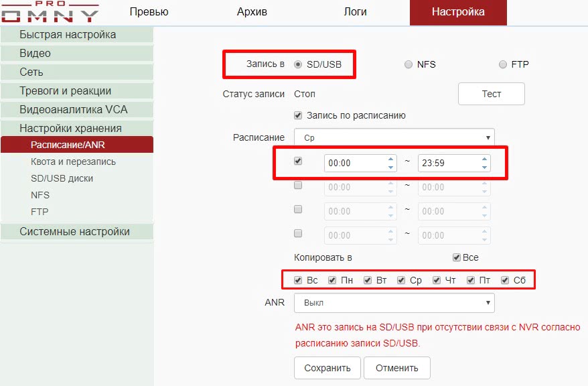
Task: Open the Квота и перезапись page
Action: point(73,162)
